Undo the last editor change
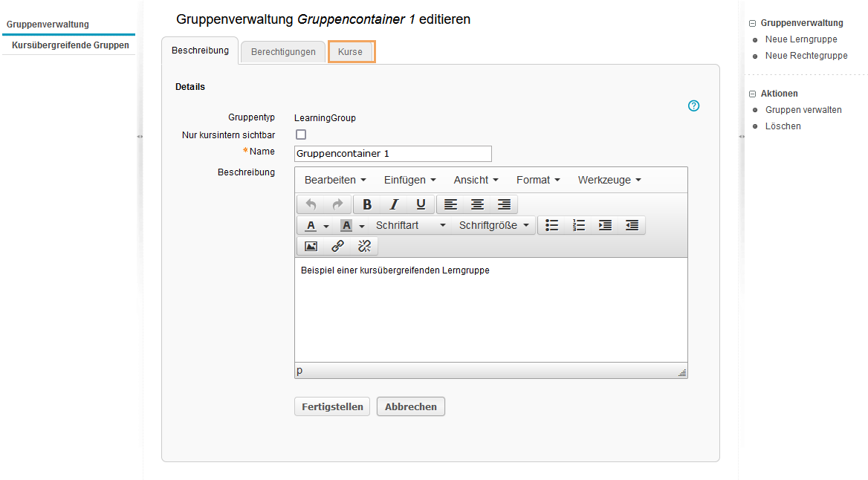Screen dimensions: 868x480 tap(311, 204)
